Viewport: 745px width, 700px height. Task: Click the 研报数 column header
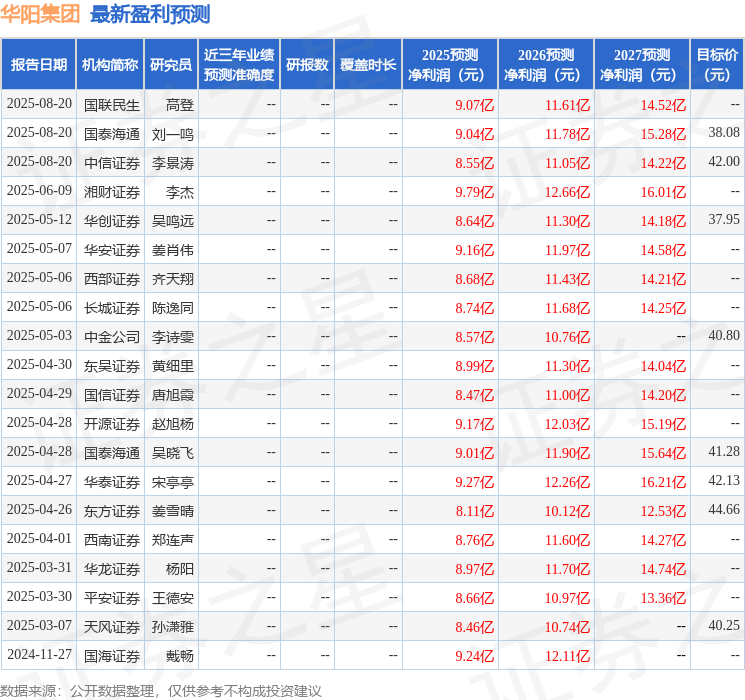coord(306,65)
